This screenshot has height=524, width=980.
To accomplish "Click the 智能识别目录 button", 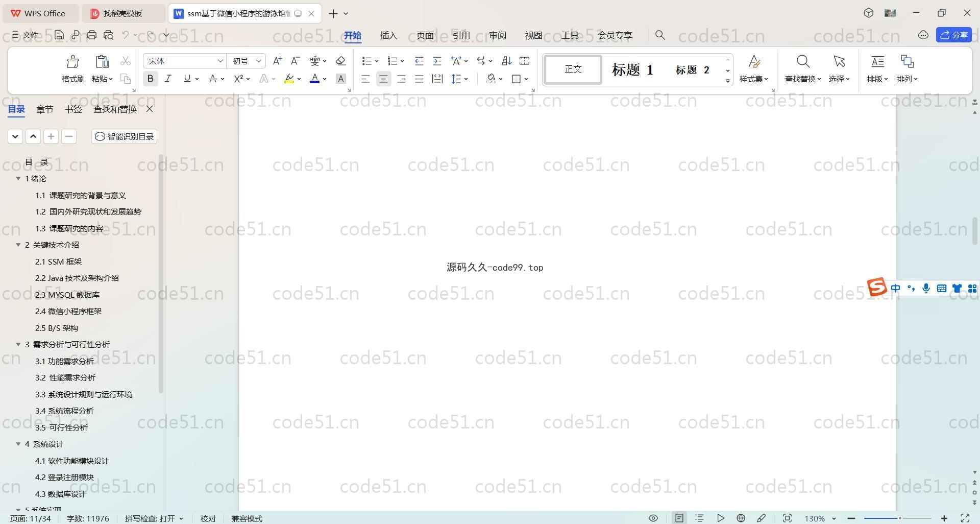I will [125, 136].
